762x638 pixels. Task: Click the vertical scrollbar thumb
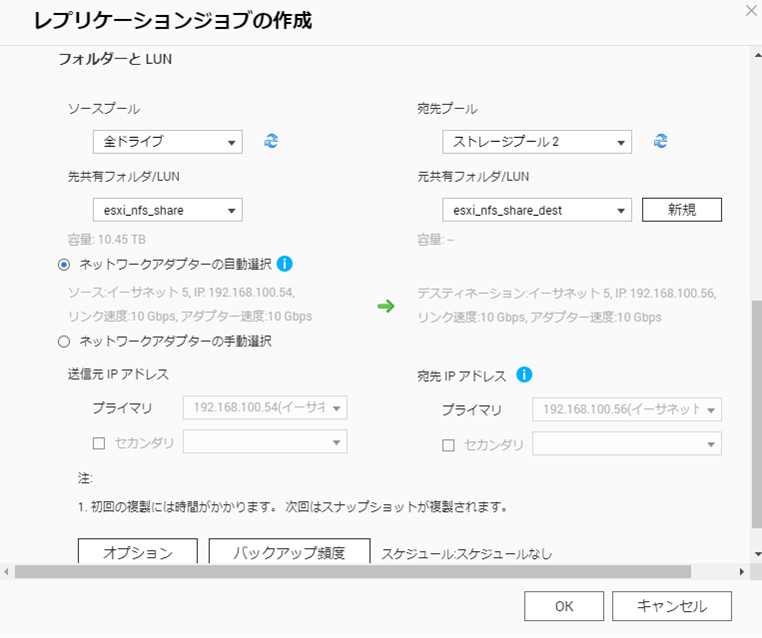pyautogui.click(x=755, y=410)
